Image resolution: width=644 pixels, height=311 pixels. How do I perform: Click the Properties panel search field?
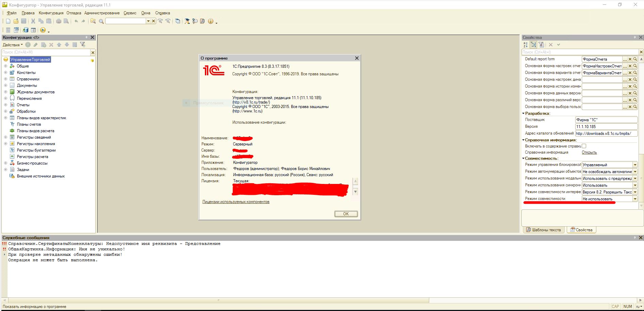[580, 52]
